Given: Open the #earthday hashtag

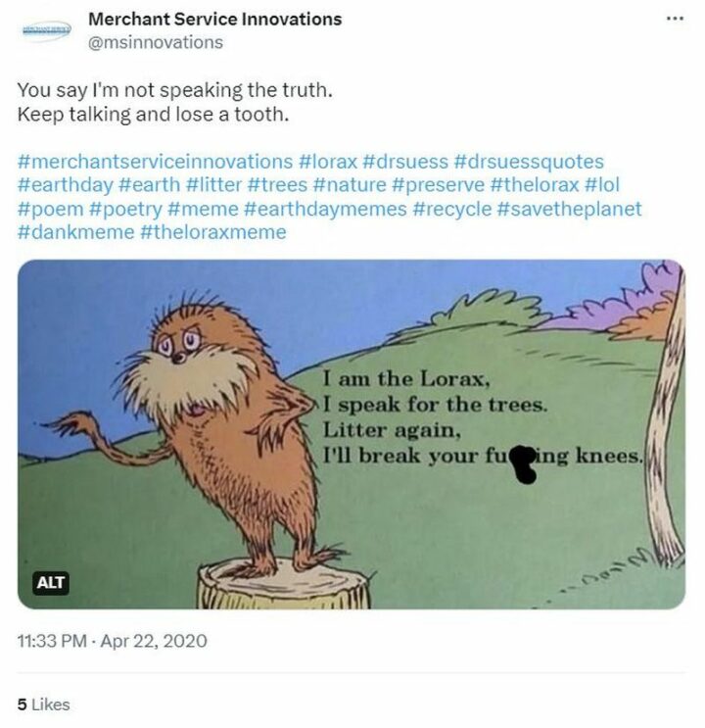Looking at the screenshot, I should (65, 185).
